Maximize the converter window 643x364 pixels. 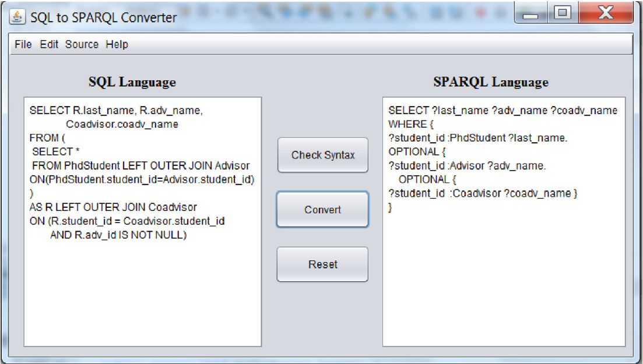pyautogui.click(x=562, y=14)
